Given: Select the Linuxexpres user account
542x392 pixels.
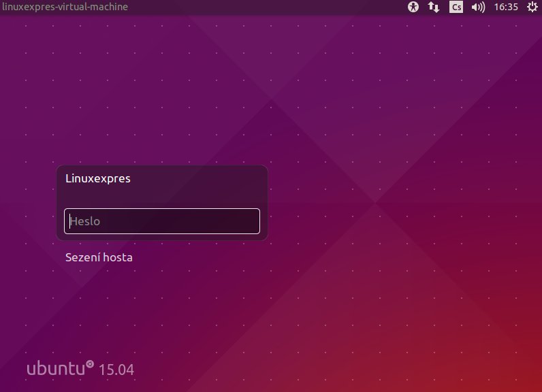Looking at the screenshot, I should 98,178.
